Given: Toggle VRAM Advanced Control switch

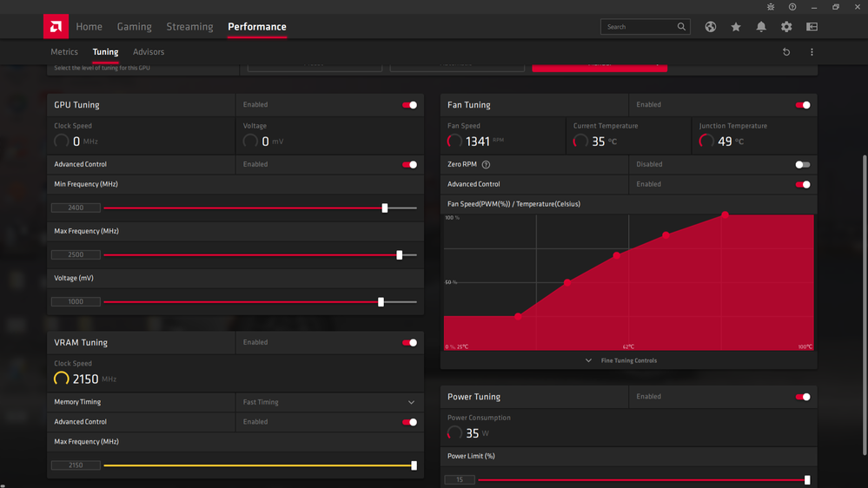Looking at the screenshot, I should (409, 422).
